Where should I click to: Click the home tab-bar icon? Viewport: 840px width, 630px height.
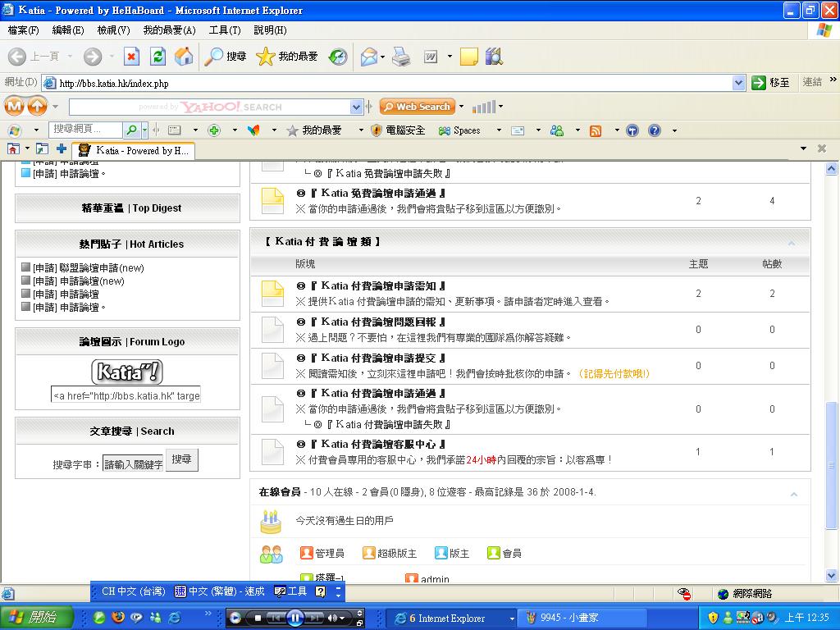pyautogui.click(x=13, y=149)
